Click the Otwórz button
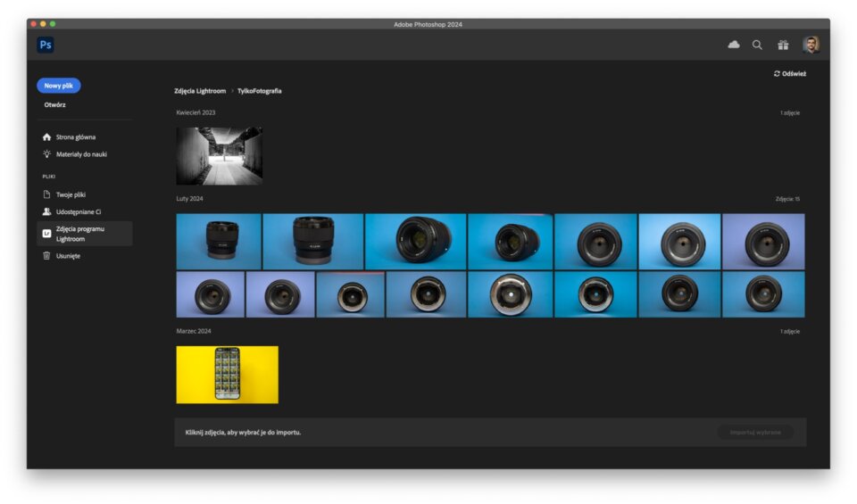The height and width of the screenshot is (504, 857). click(55, 105)
